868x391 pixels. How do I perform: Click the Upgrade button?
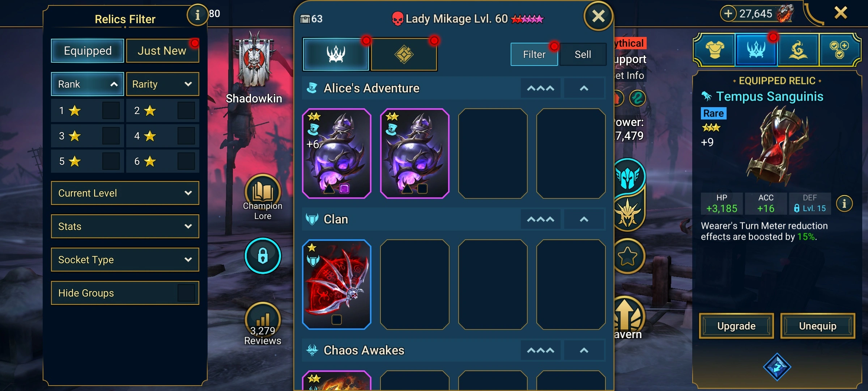pyautogui.click(x=736, y=326)
